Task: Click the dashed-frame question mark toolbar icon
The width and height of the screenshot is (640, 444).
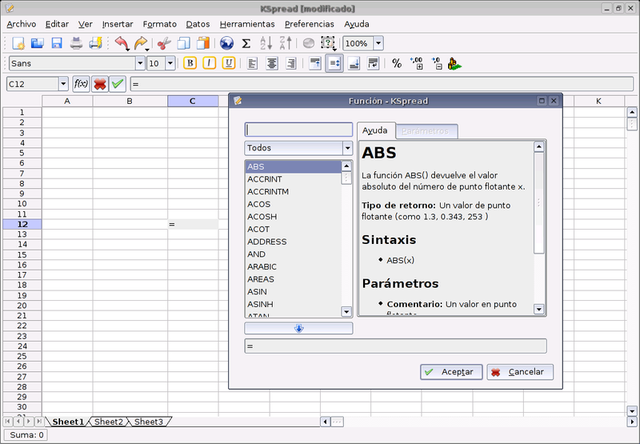Action: point(328,43)
